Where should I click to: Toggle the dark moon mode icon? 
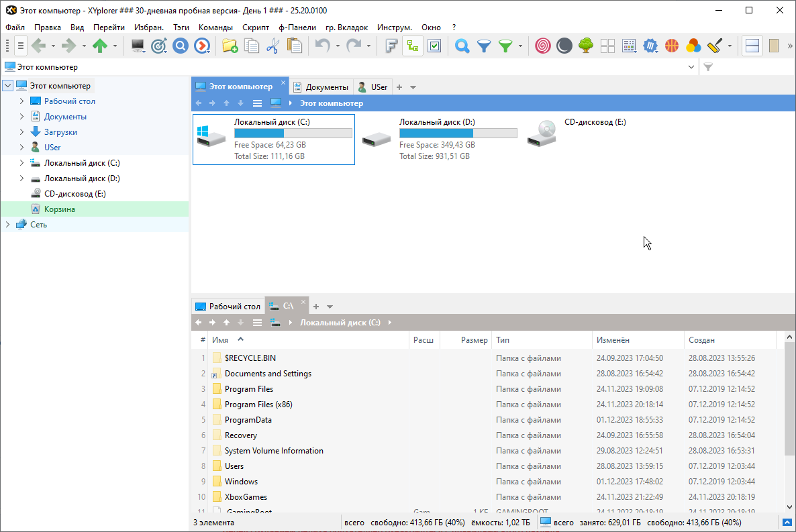click(x=564, y=46)
